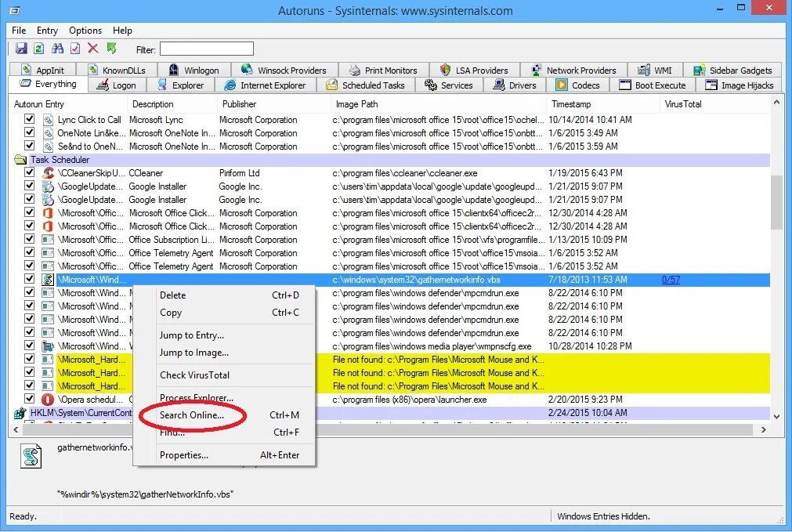Toggle checkbox for selected gathernetworkinfo.vbs entry

coord(29,279)
